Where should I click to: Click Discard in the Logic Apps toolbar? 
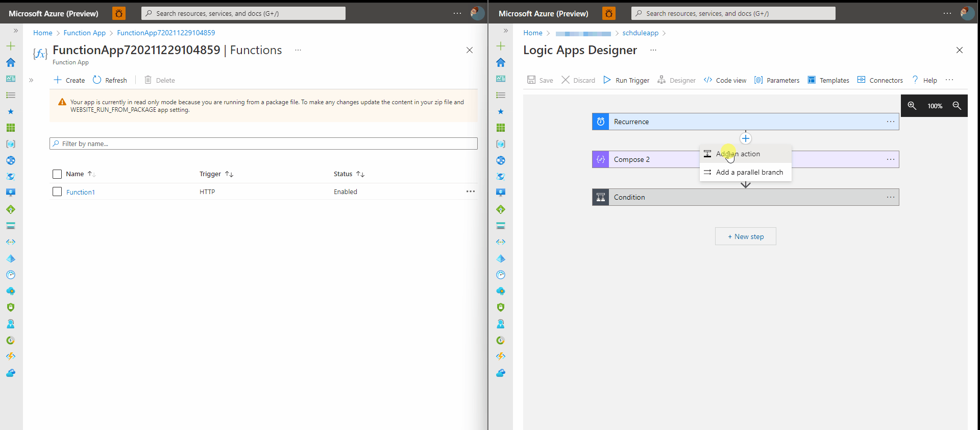578,80
